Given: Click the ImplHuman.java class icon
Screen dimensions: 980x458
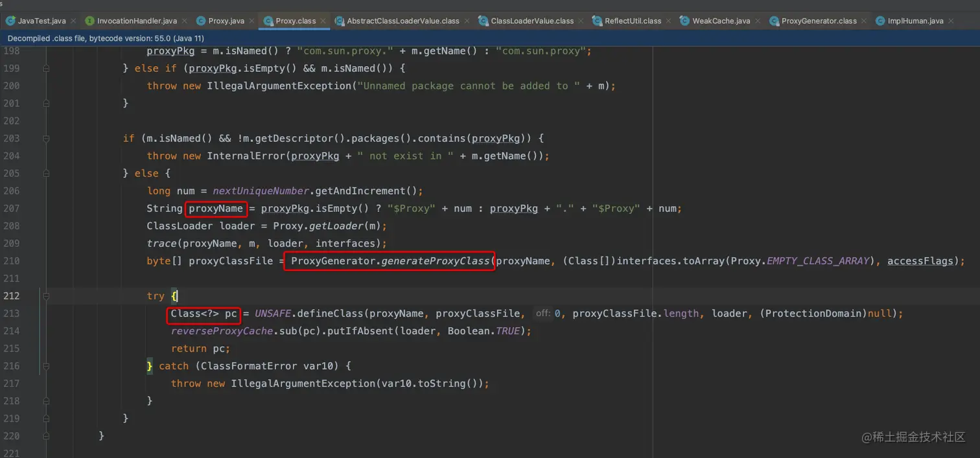Looking at the screenshot, I should pyautogui.click(x=880, y=21).
